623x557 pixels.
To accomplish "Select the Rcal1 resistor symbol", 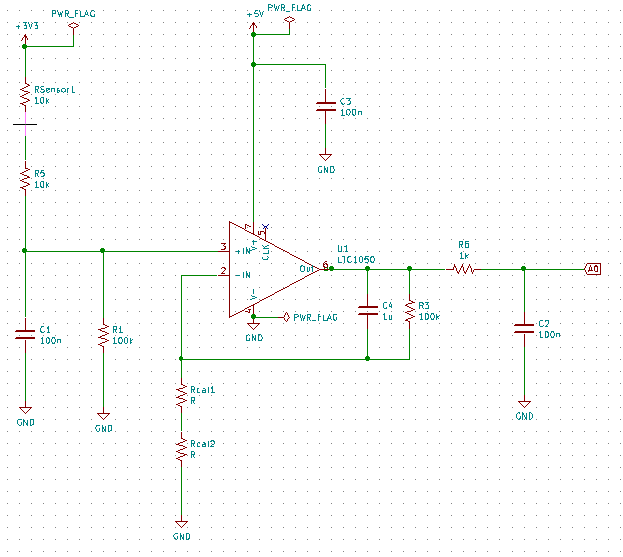I will (x=182, y=395).
